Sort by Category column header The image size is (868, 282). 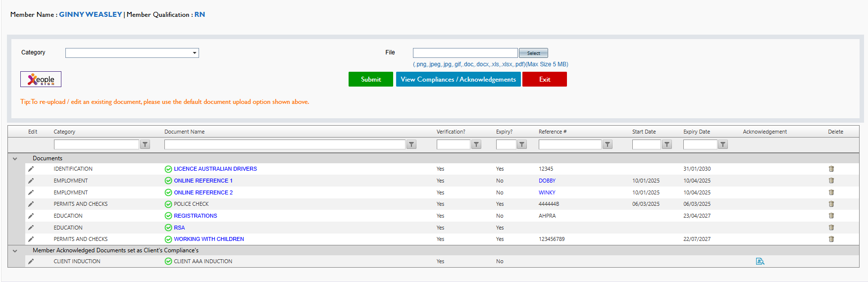[x=64, y=132]
